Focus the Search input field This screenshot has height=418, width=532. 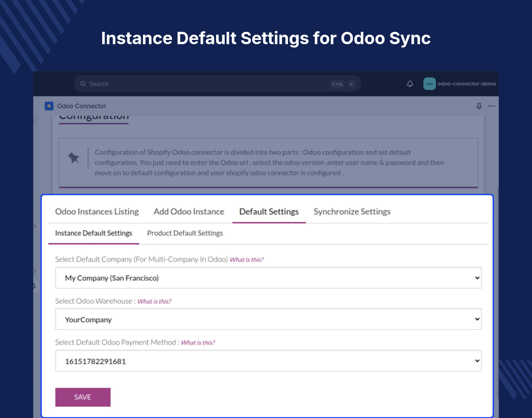[218, 84]
